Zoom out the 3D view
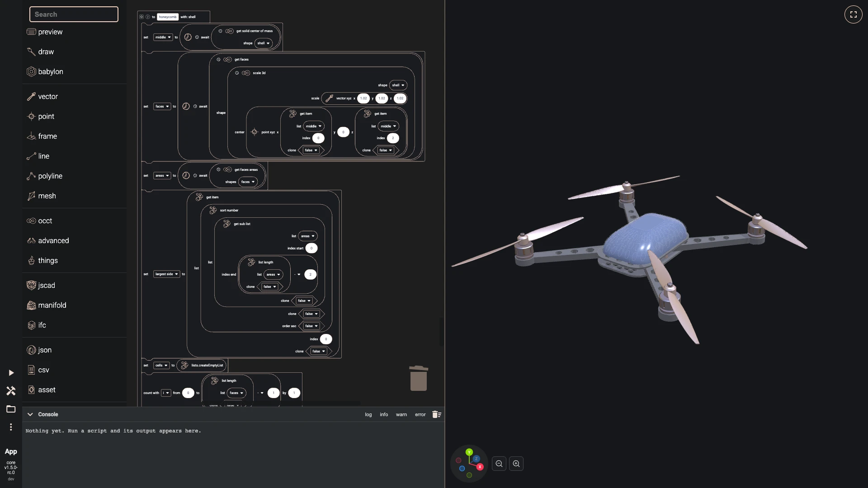868x488 pixels. pyautogui.click(x=499, y=464)
